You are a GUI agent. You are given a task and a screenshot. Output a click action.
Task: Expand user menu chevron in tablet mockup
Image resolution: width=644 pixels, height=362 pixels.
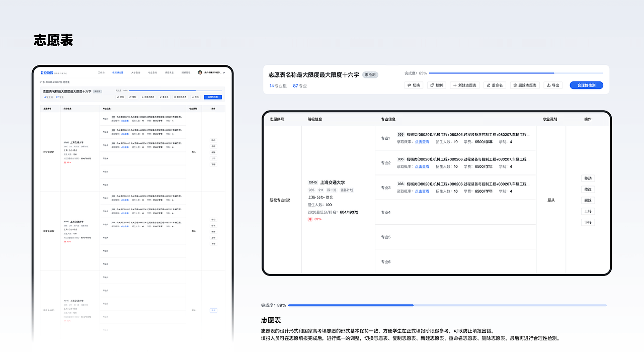pos(224,72)
